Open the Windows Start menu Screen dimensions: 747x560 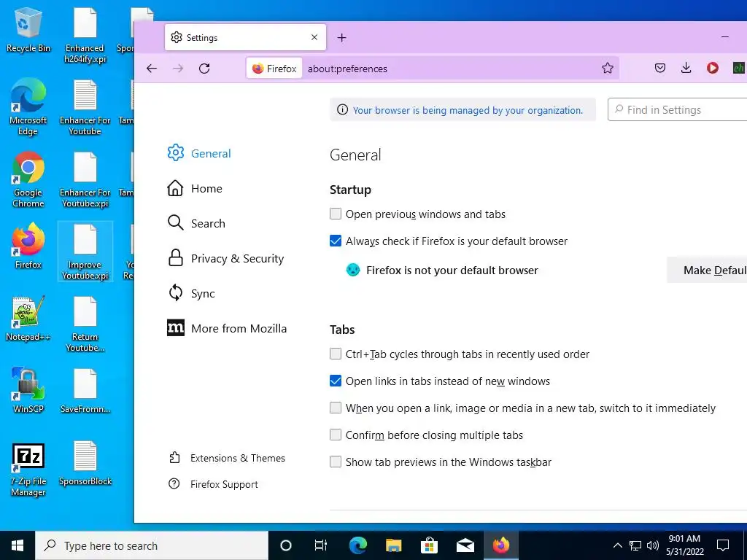(18, 545)
